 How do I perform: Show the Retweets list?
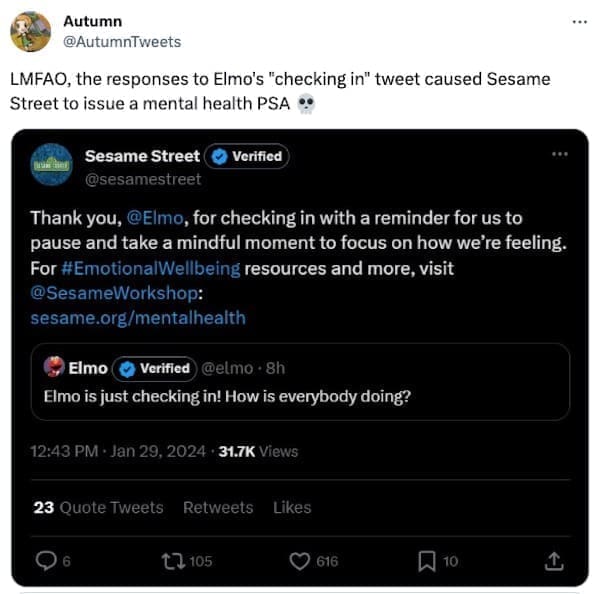[x=217, y=507]
